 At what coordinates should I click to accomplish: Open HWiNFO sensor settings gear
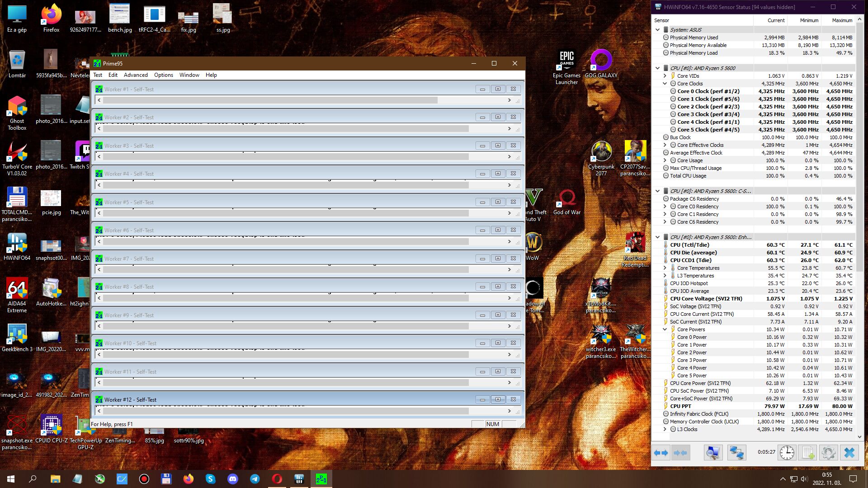click(829, 452)
